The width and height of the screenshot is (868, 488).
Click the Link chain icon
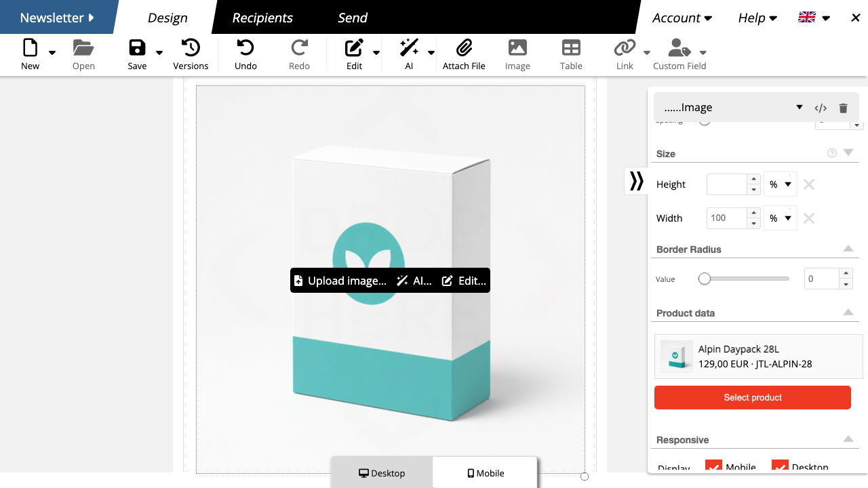click(625, 47)
